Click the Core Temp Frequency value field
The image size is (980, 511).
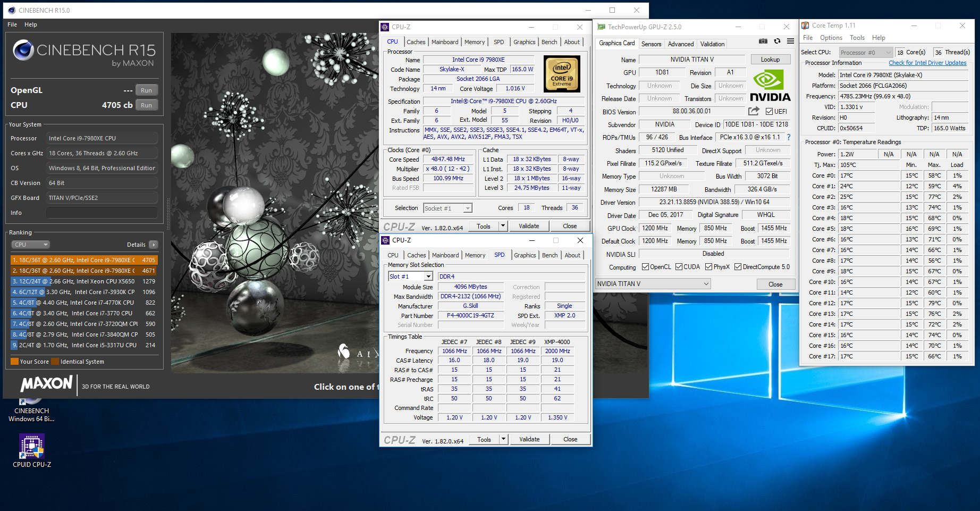point(903,96)
